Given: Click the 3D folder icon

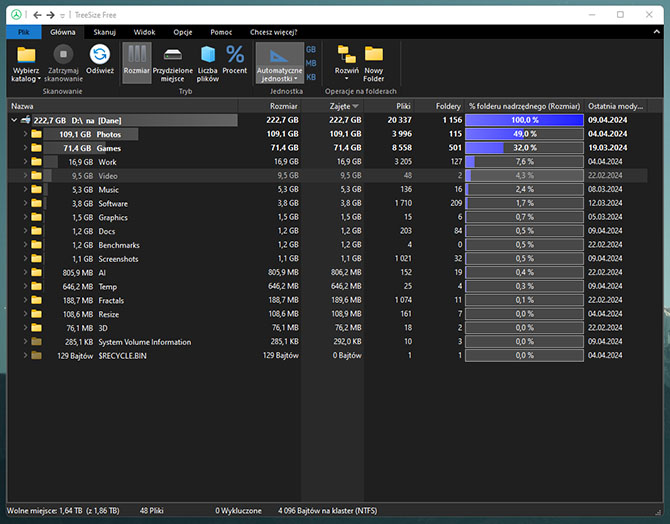Looking at the screenshot, I should tap(37, 328).
